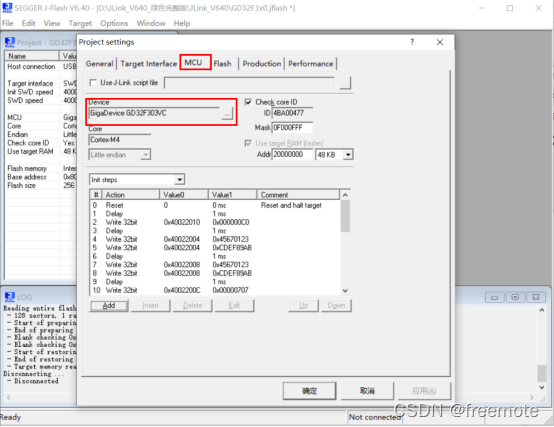Click the init steps list scroll up arrow
The height and width of the screenshot is (427, 554).
point(345,195)
